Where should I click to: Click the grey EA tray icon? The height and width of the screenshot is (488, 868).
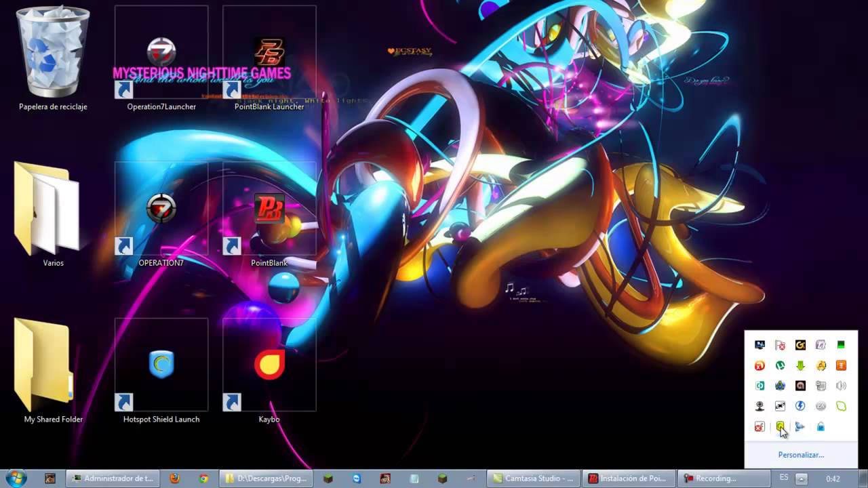point(821,406)
